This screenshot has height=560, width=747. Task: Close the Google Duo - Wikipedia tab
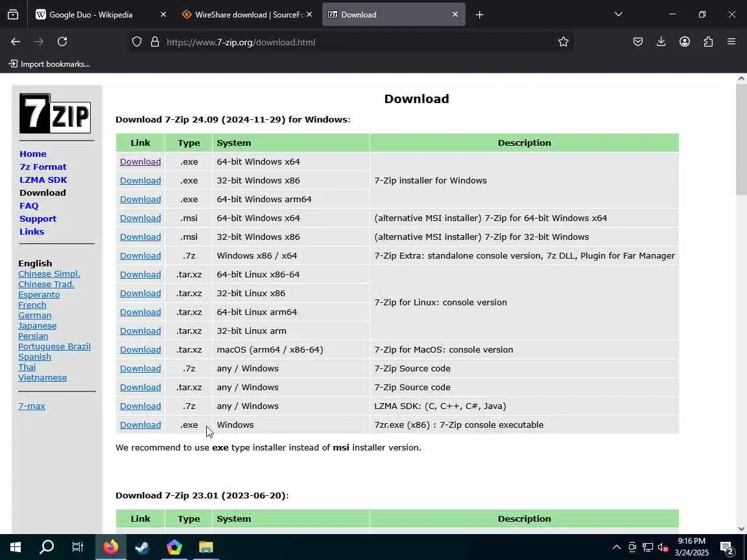pyautogui.click(x=163, y=15)
